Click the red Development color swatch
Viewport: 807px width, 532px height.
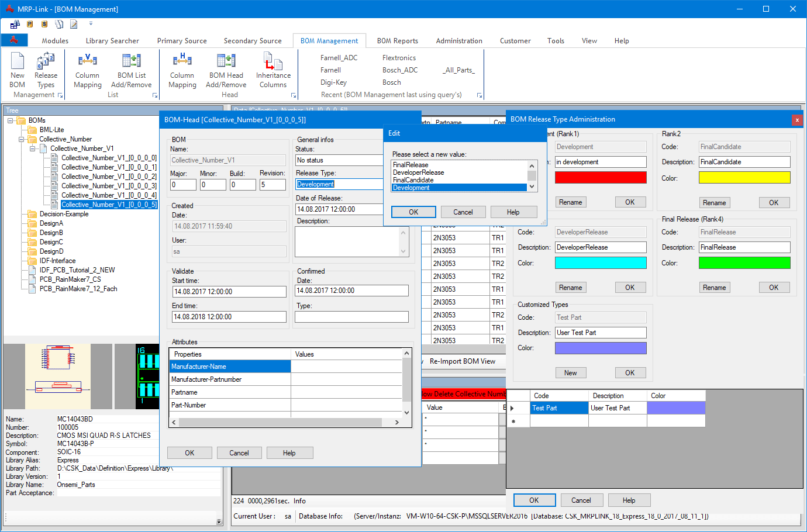tap(601, 177)
